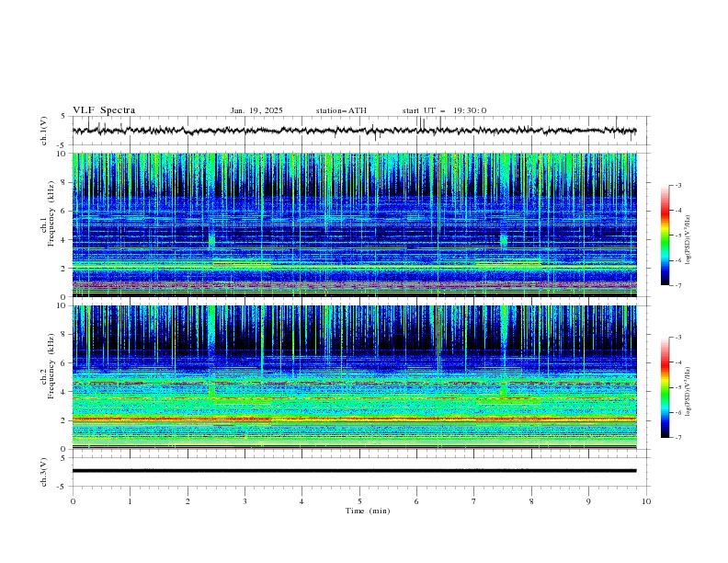Image resolution: width=728 pixels, height=563 pixels.
Task: Click the time axis tick label 1
Action: pyautogui.click(x=130, y=501)
